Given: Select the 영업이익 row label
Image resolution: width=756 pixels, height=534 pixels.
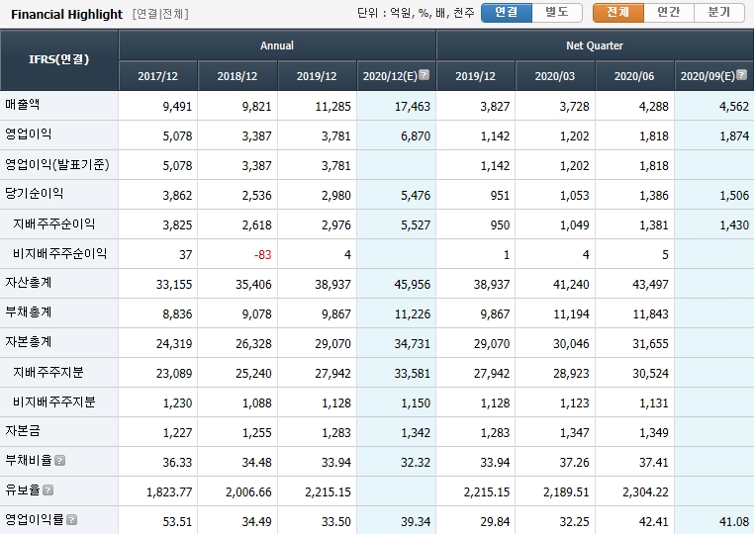Looking at the screenshot, I should click(29, 133).
